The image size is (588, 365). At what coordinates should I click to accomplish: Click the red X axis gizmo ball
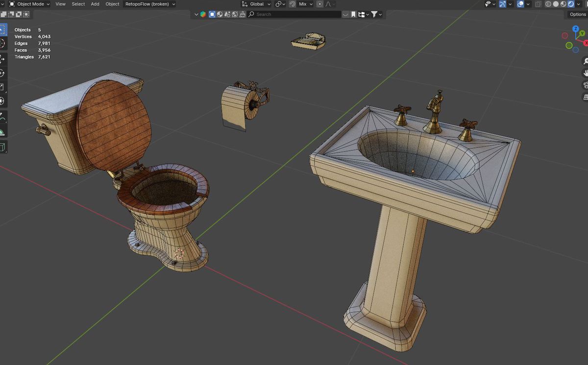[586, 43]
